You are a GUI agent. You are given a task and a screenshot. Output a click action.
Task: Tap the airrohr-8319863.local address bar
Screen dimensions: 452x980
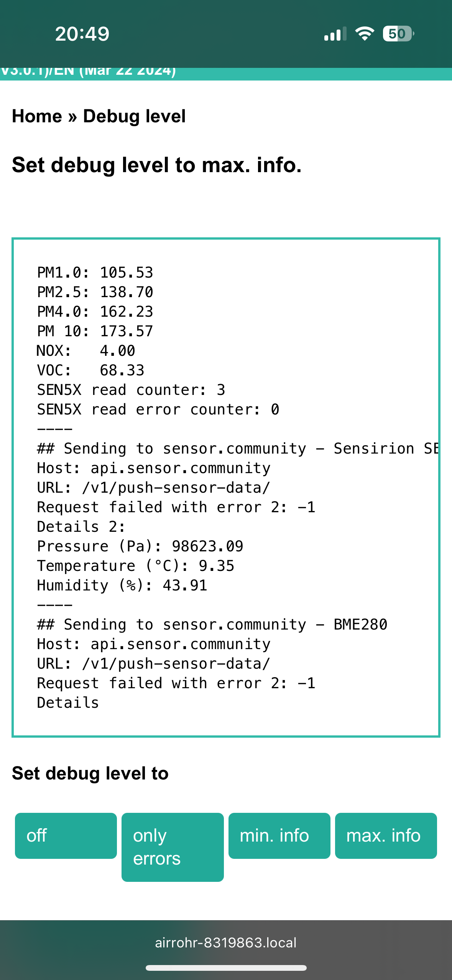(226, 942)
